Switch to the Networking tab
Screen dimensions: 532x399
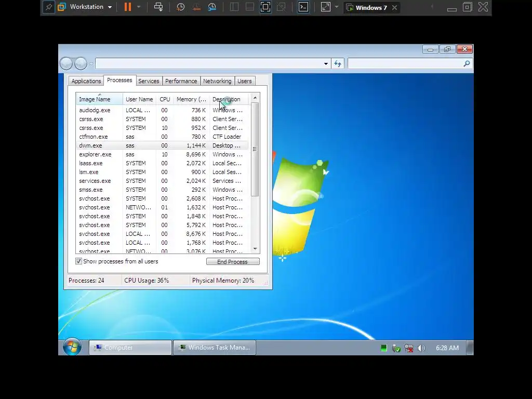tap(217, 81)
